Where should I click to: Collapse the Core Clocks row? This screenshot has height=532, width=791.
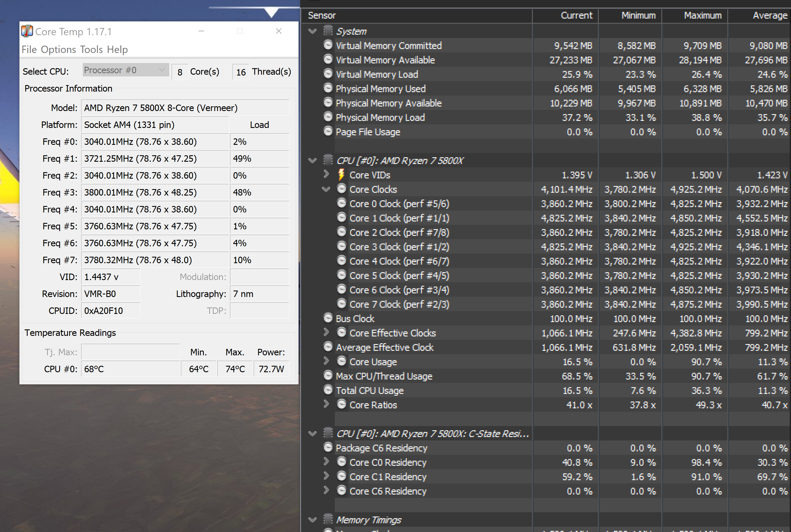[x=326, y=189]
